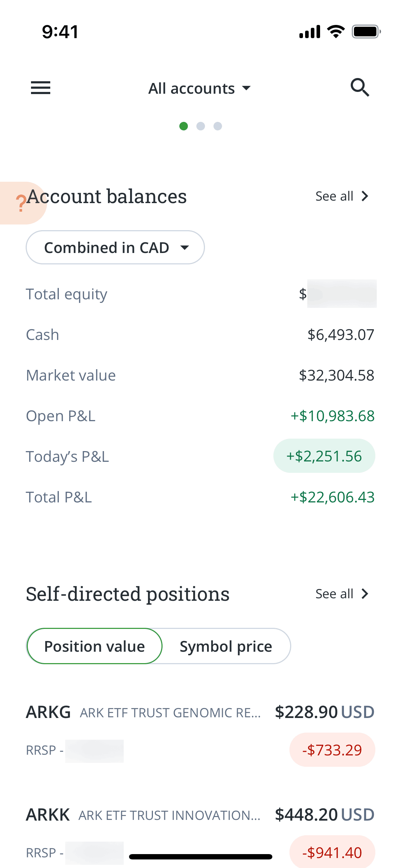
Task: Expand Combined in CAD currency selector
Action: 115,247
